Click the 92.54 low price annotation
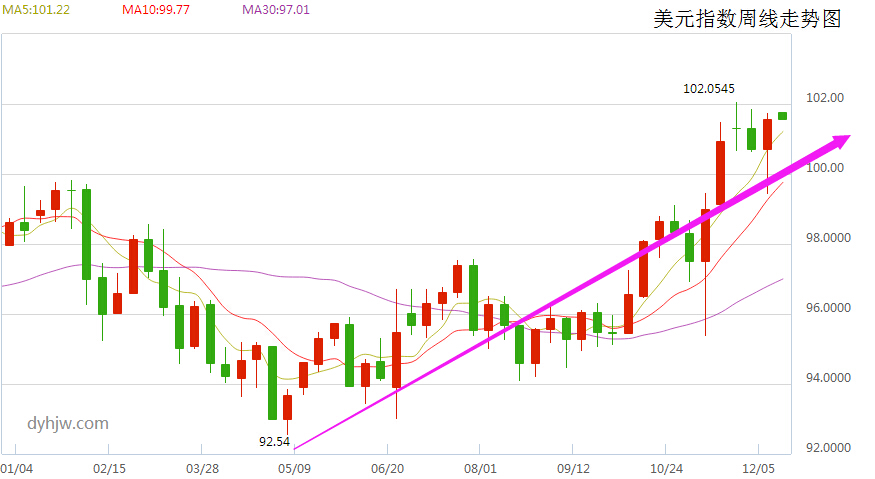Image resolution: width=875 pixels, height=479 pixels. click(x=274, y=441)
